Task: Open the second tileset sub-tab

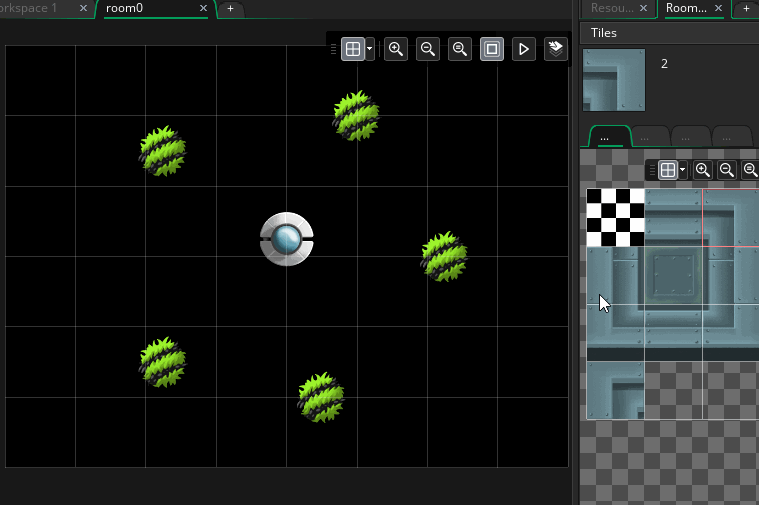Action: pos(650,136)
